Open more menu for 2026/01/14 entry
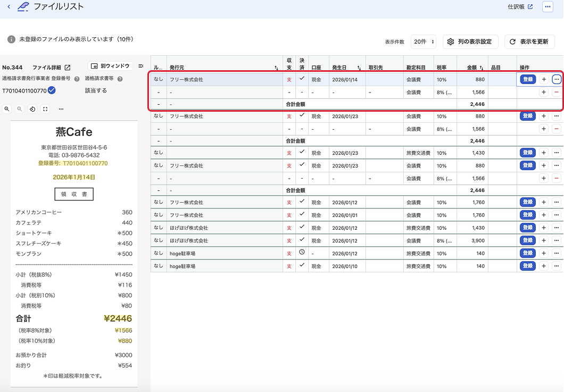 pos(557,79)
